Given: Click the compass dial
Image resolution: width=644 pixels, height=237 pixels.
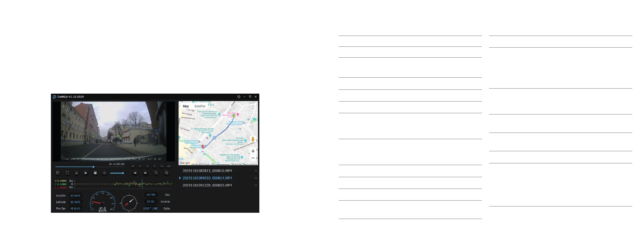Looking at the screenshot, I should point(129,203).
